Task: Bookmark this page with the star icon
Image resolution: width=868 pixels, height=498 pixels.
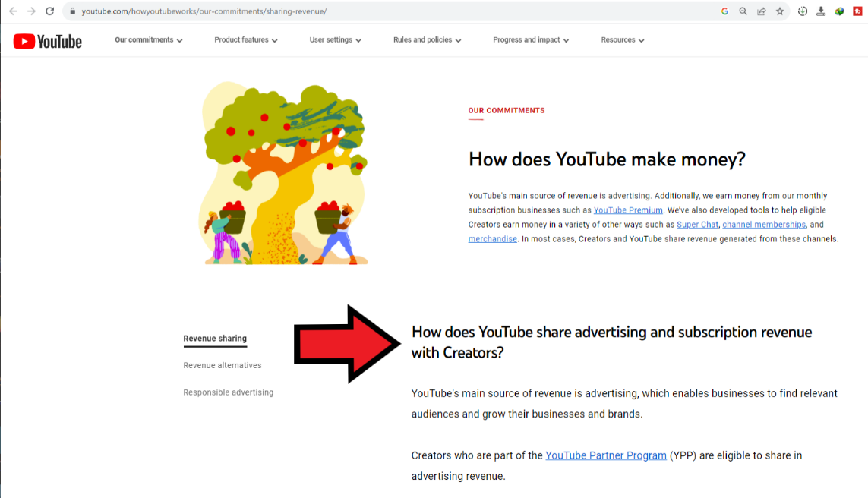Action: tap(780, 11)
